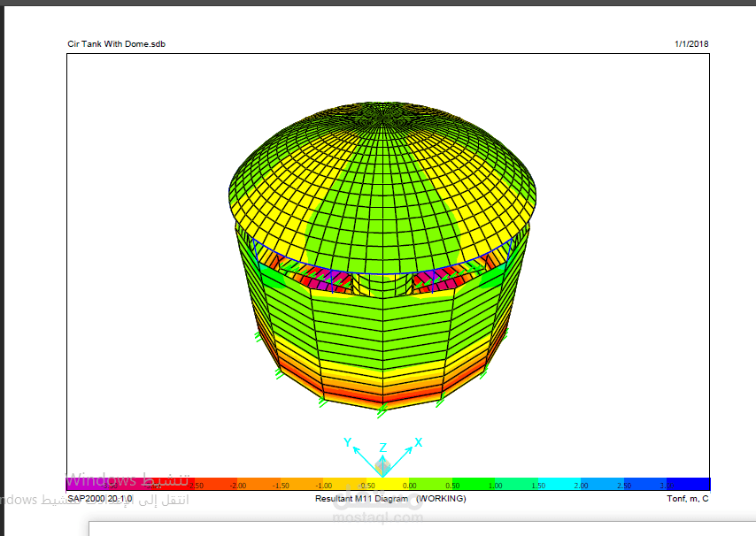The width and height of the screenshot is (756, 536).
Task: Click the Y axis label of the triad
Action: point(348,442)
